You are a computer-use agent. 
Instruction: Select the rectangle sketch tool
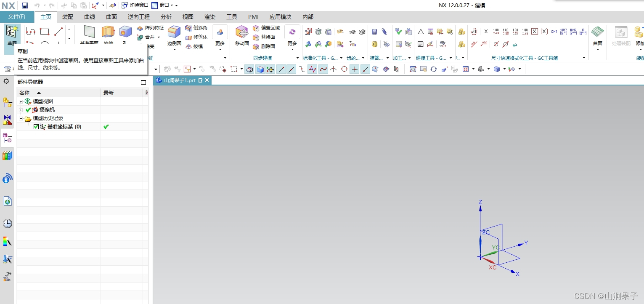(45, 32)
